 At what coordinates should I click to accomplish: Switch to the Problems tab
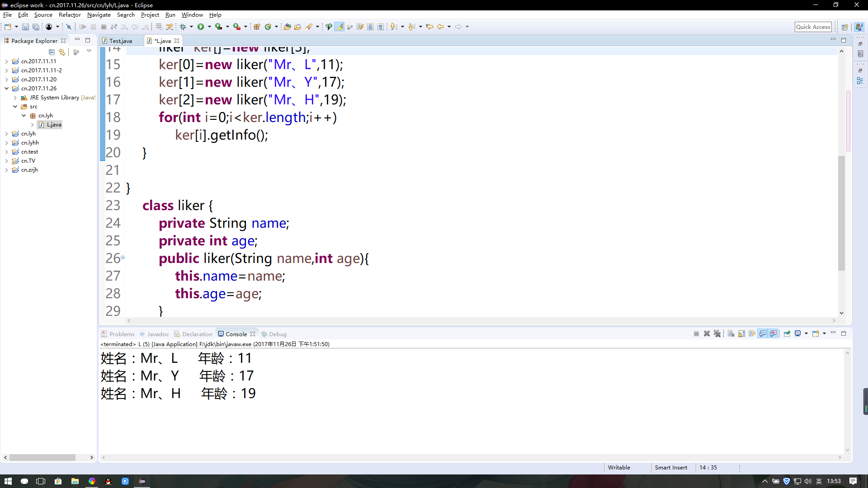pyautogui.click(x=118, y=334)
